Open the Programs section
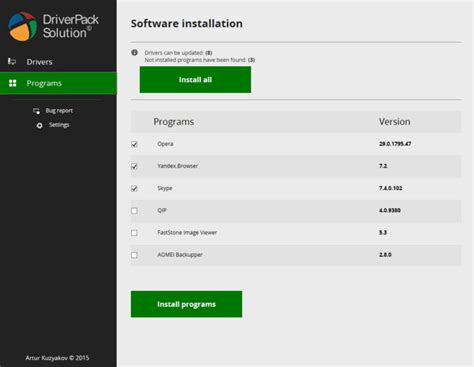The image size is (474, 367). coord(58,83)
